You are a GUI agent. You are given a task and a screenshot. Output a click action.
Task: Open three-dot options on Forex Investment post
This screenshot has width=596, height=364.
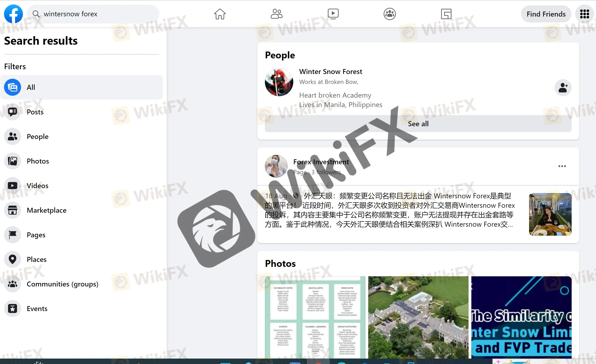(x=562, y=166)
